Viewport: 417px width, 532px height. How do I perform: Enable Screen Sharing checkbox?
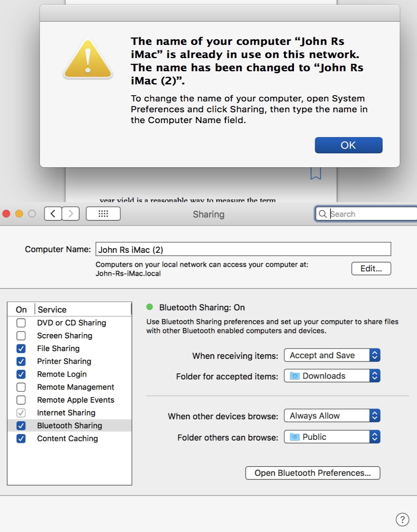21,336
